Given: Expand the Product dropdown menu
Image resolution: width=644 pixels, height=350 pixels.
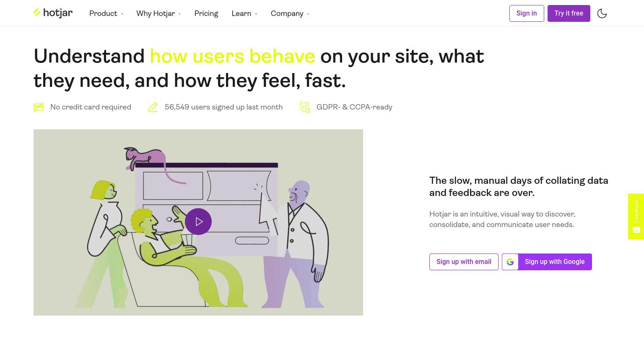Looking at the screenshot, I should tap(106, 13).
